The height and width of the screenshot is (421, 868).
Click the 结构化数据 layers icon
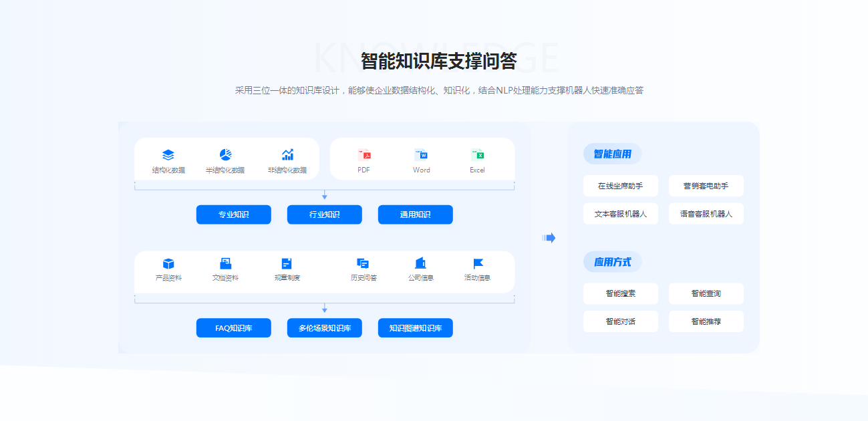point(168,155)
